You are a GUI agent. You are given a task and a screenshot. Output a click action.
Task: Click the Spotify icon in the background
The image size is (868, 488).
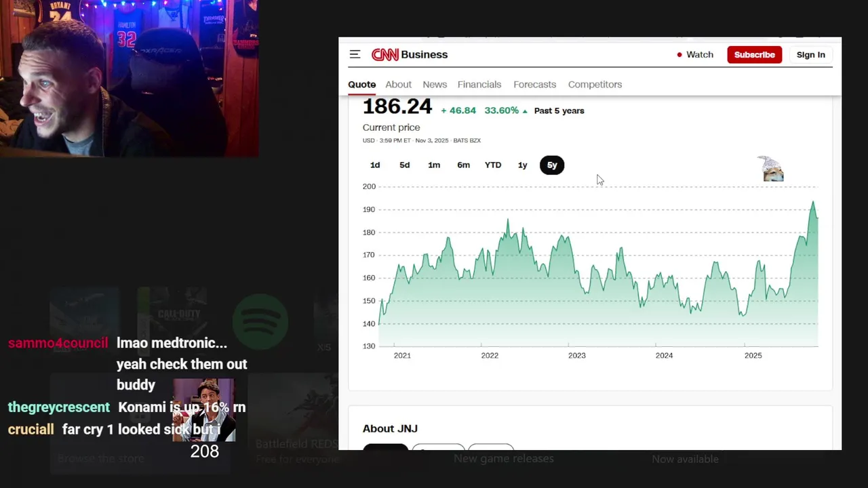pos(260,322)
